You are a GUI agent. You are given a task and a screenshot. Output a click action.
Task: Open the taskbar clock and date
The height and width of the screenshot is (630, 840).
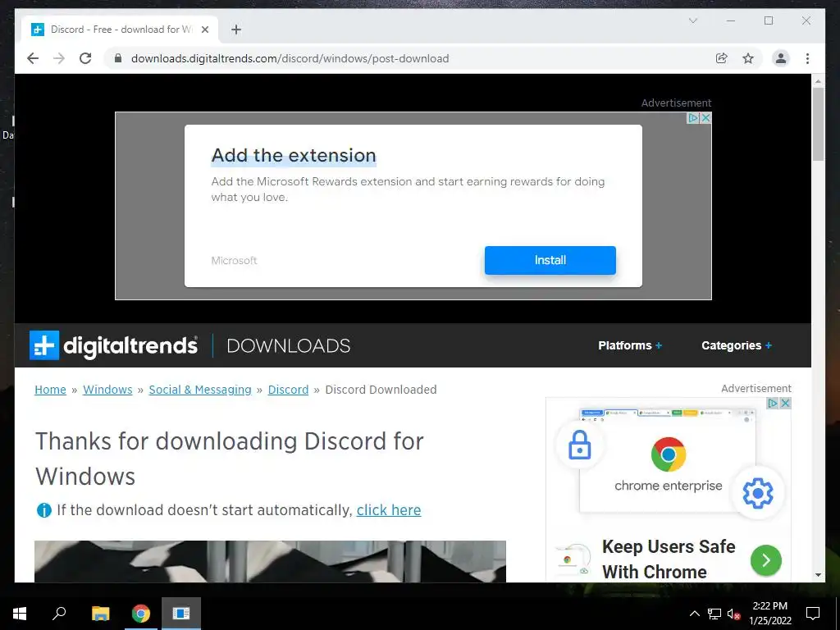[x=769, y=614]
